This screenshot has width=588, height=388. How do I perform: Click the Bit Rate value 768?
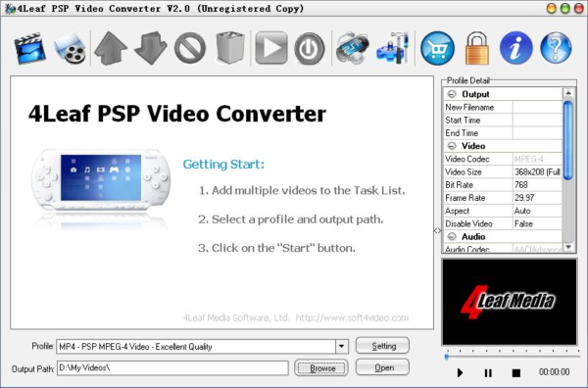point(537,185)
